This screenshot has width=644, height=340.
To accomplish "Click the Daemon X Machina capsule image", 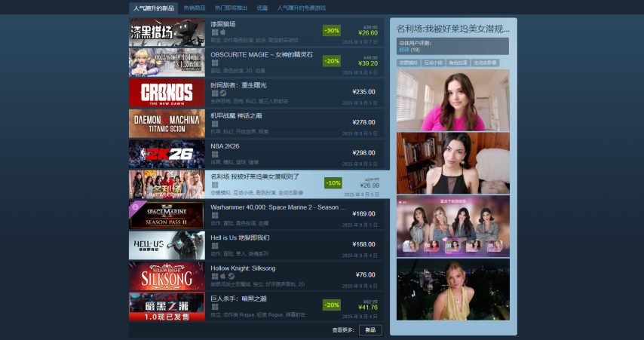I will click(167, 124).
